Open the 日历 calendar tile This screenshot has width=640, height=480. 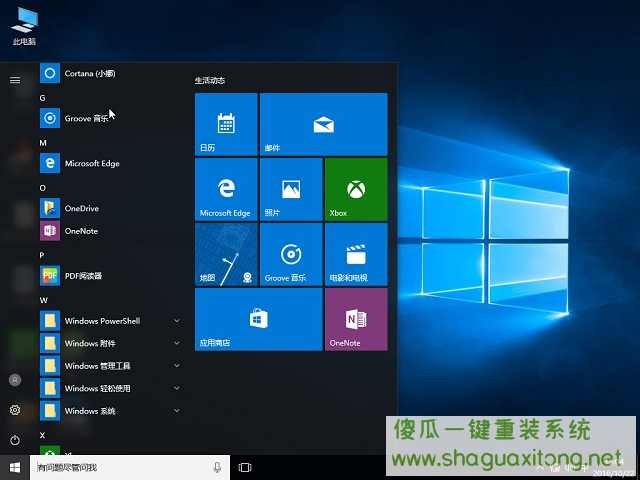226,124
